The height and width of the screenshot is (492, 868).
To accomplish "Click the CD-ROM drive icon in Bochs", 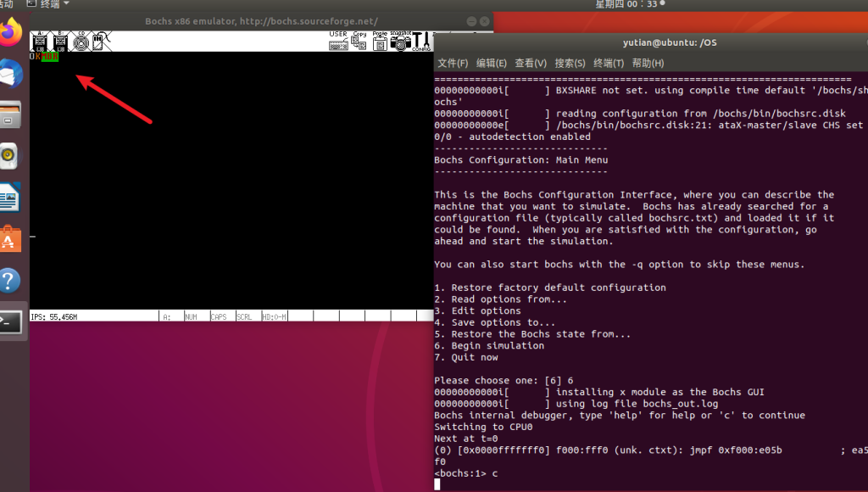I will (81, 41).
